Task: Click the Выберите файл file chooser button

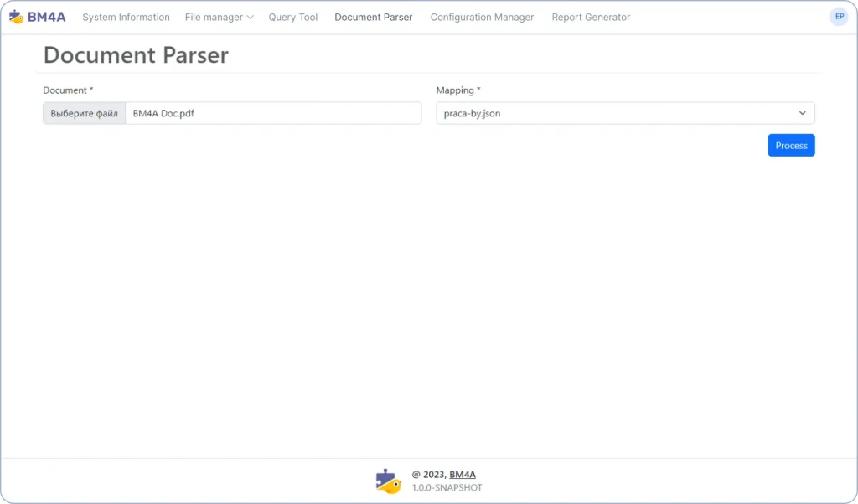Action: 85,113
